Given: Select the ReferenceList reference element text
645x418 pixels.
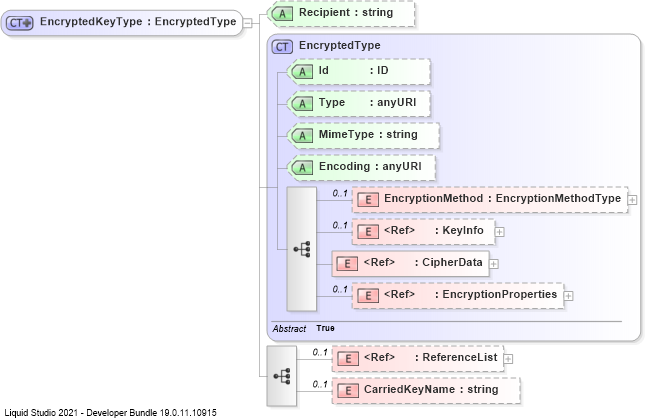Looking at the screenshot, I should 431,358.
